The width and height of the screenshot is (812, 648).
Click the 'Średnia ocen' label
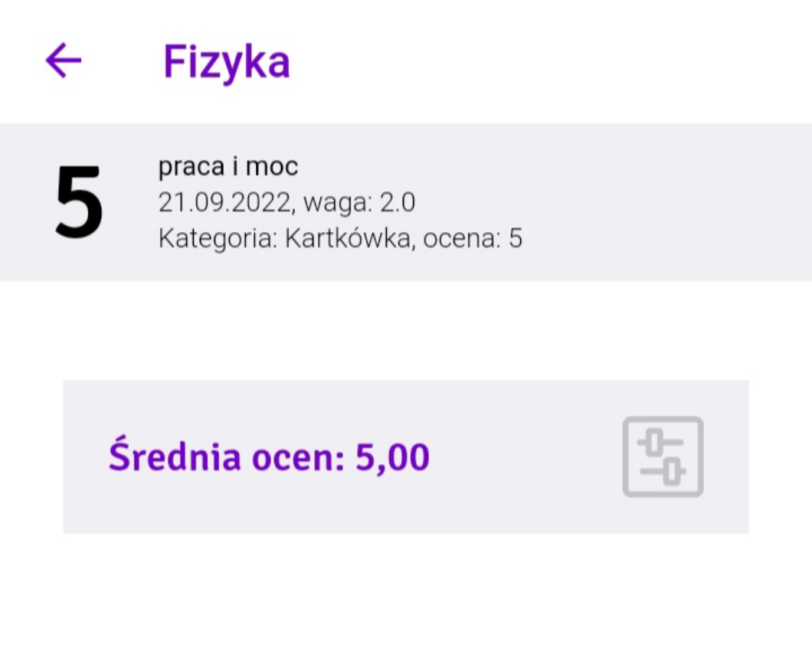pos(228,457)
